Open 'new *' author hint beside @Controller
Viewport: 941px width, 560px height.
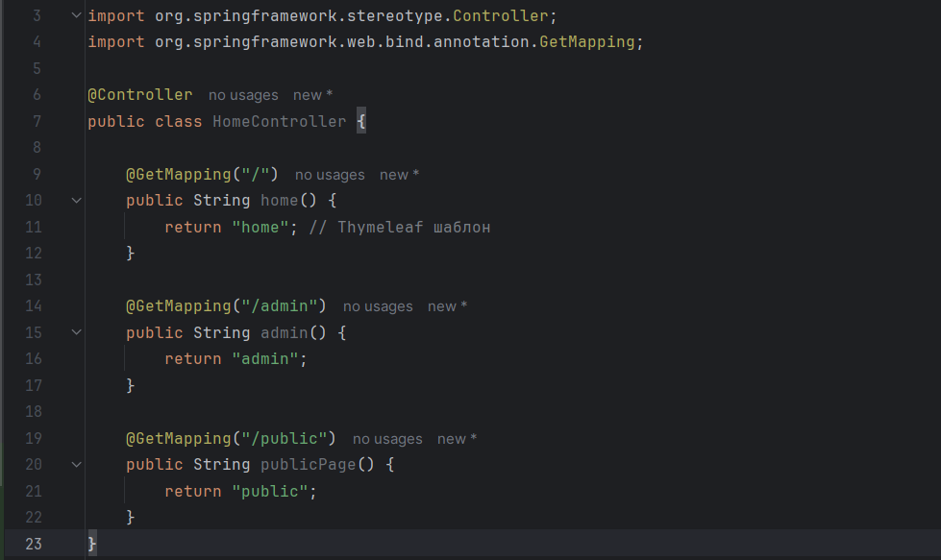312,95
